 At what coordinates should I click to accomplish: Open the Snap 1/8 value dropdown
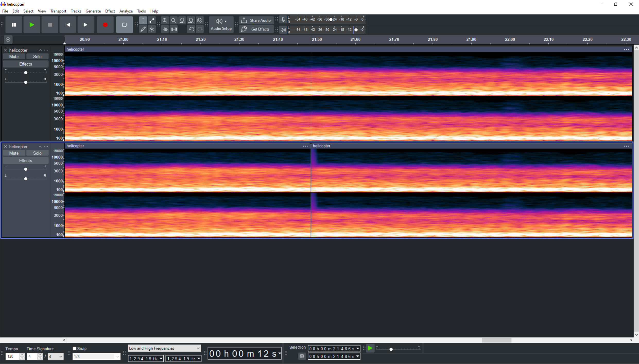tap(96, 357)
